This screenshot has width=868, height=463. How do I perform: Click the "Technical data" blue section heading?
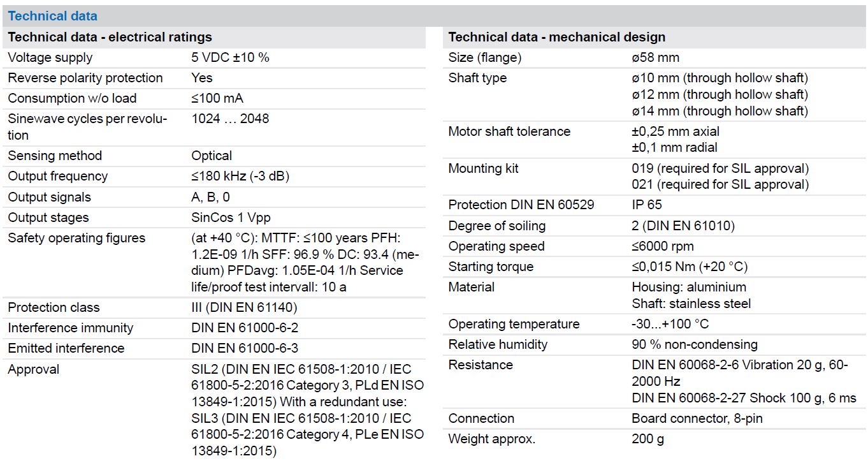(x=53, y=16)
